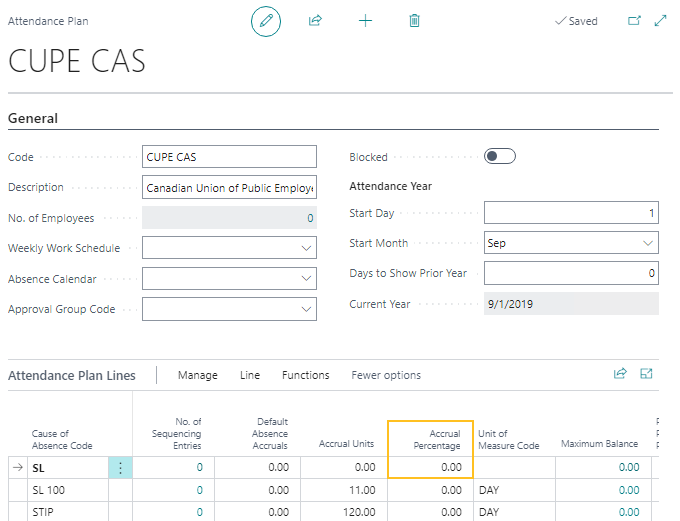The image size is (680, 521).
Task: Click the expand page arrows icon
Action: coord(660,21)
